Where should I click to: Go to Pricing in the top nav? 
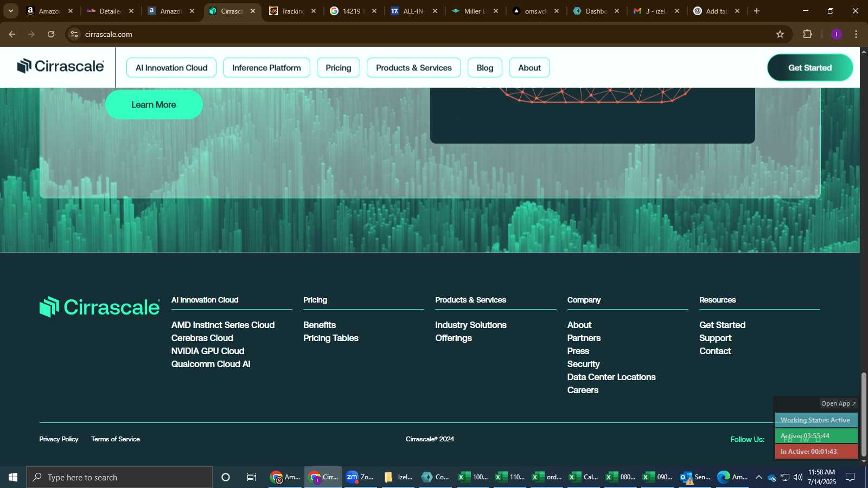coord(339,68)
